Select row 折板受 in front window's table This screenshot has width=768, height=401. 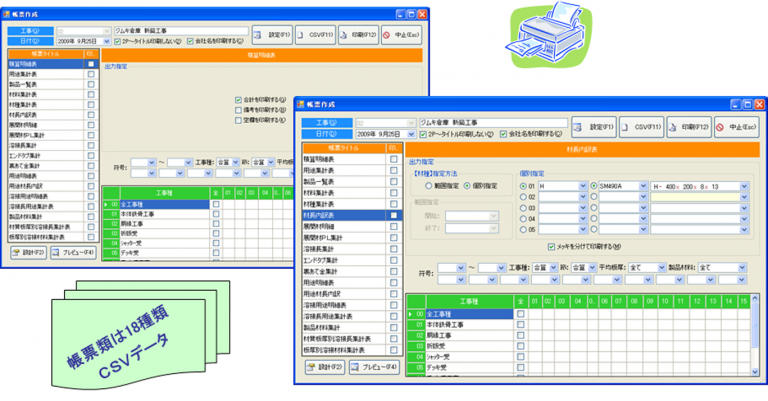point(469,346)
